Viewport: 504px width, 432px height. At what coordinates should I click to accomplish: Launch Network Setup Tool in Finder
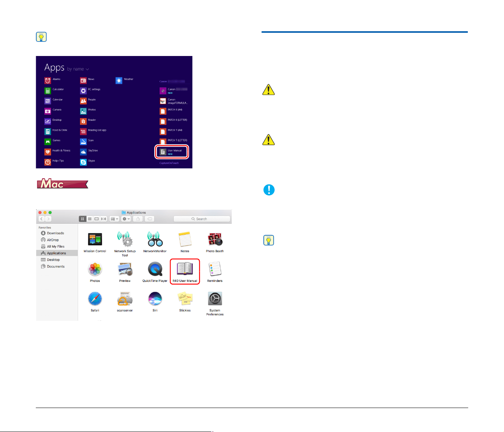tap(125, 244)
